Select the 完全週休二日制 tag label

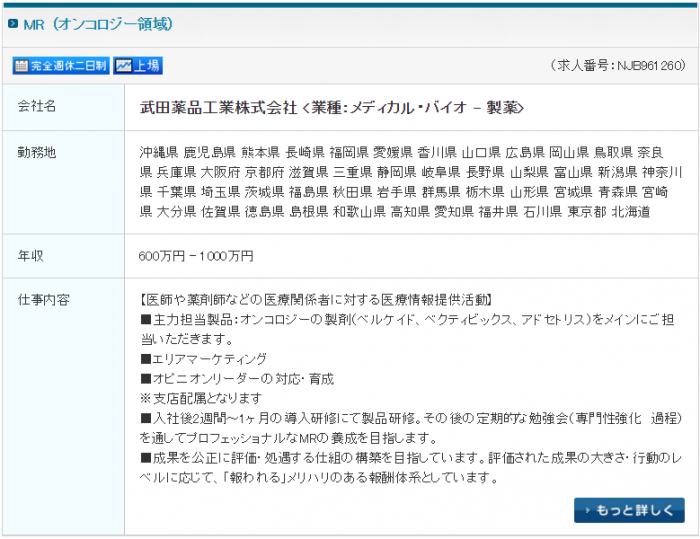point(67,66)
